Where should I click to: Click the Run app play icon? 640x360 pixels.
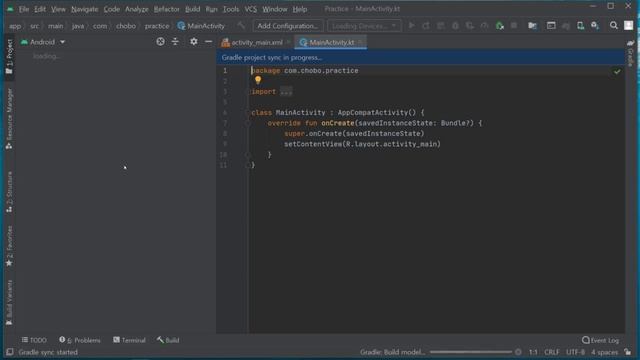(411, 26)
